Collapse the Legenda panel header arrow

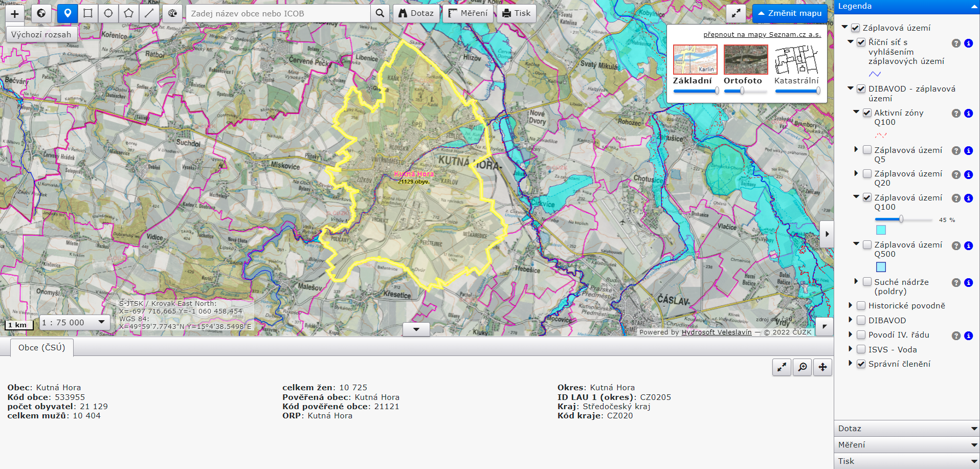click(974, 7)
